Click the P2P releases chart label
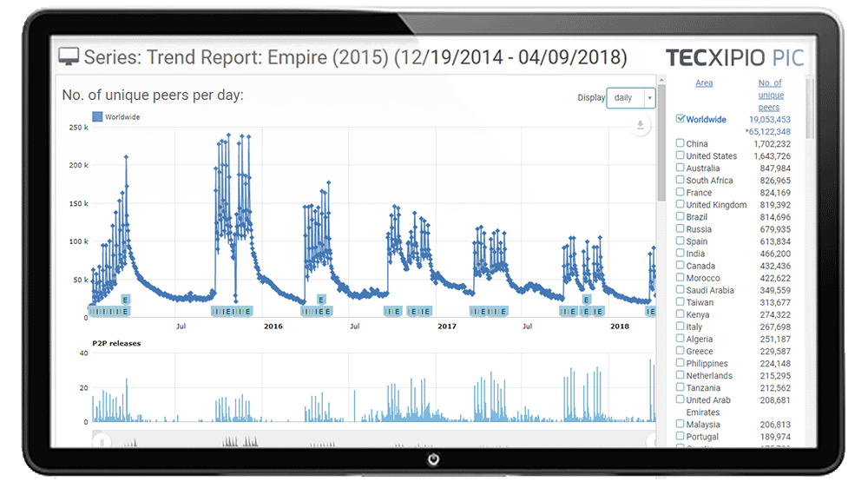The image size is (868, 495). (116, 343)
